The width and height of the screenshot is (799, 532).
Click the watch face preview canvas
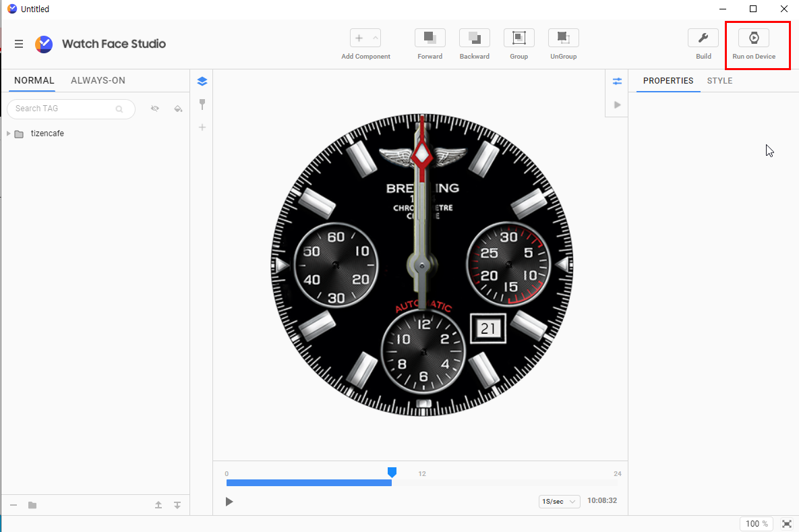(x=422, y=264)
